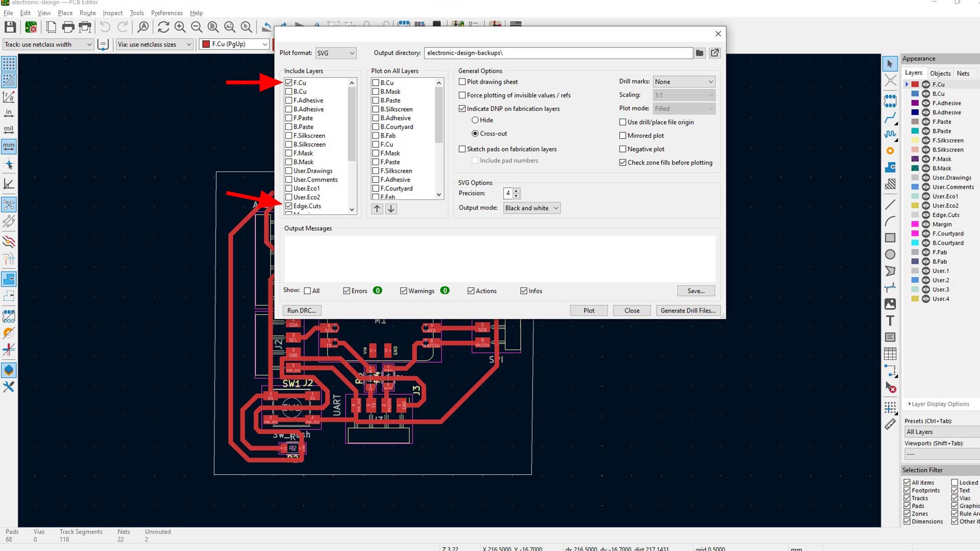Viewport: 980px width, 551px height.
Task: Select the Draw rectangle tool
Action: tap(890, 238)
